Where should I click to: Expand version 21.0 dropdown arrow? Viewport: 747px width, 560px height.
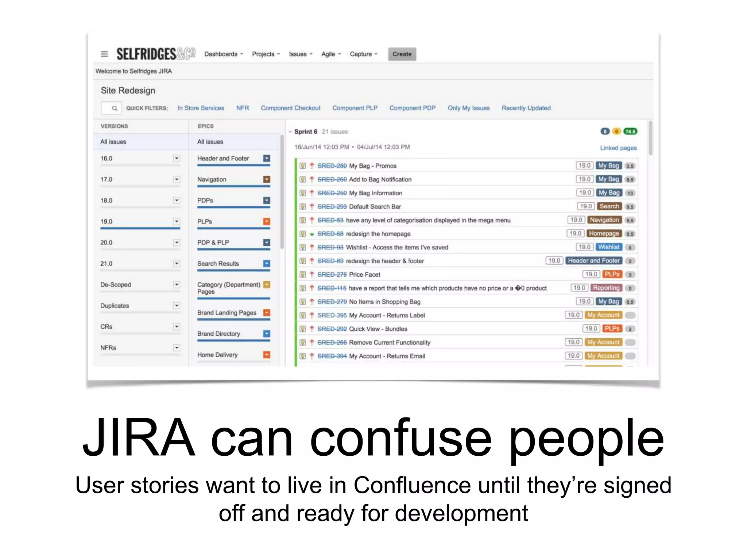(x=177, y=263)
